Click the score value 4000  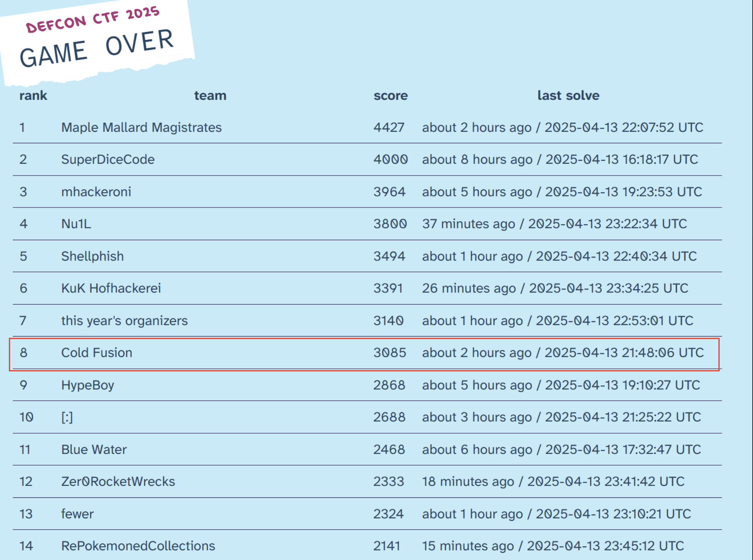(391, 159)
